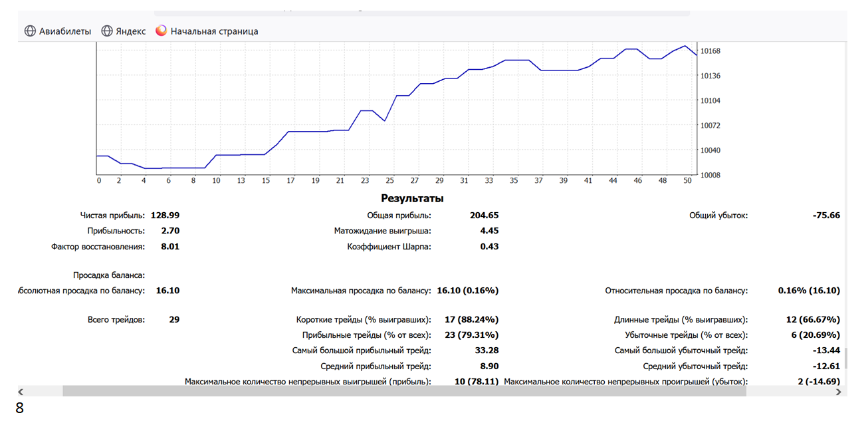This screenshot has width=868, height=421.
Task: Open the Яндекс bookmark
Action: pos(124,31)
